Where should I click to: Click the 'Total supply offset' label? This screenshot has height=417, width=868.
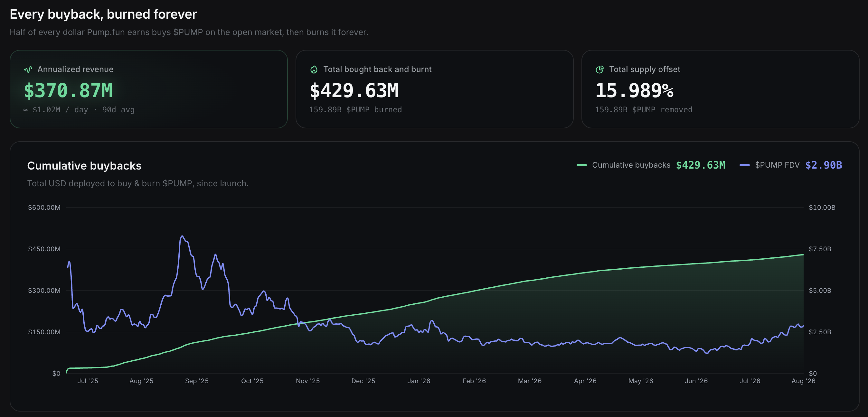645,69
